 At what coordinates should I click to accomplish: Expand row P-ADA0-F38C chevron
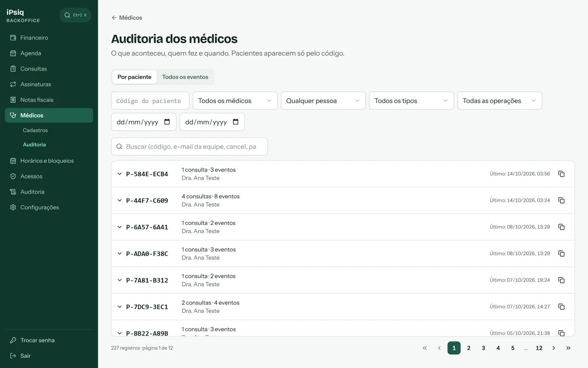(119, 254)
